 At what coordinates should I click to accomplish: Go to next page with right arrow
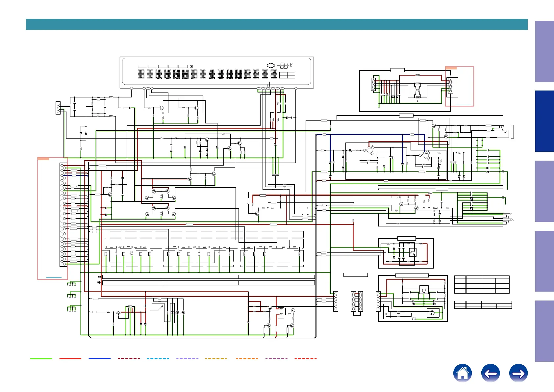point(518,373)
